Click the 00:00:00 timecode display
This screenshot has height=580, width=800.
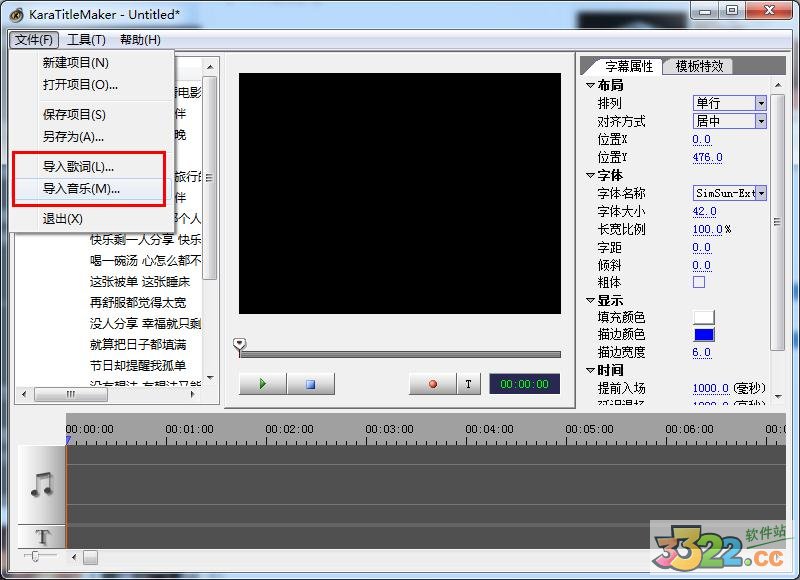524,384
